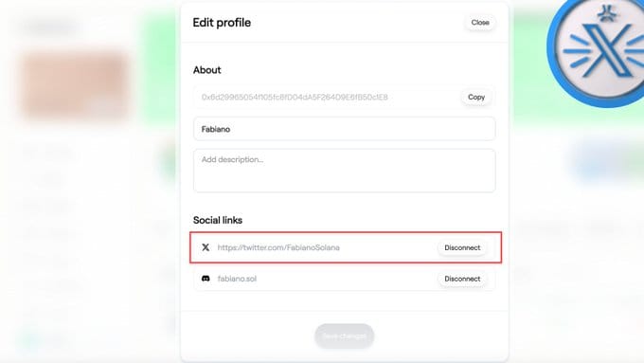Copy the wallet address
This screenshot has width=644, height=363.
coord(476,97)
